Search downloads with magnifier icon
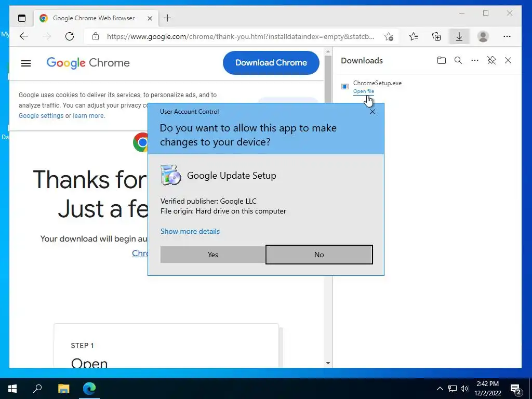The width and height of the screenshot is (532, 399). coord(458,60)
